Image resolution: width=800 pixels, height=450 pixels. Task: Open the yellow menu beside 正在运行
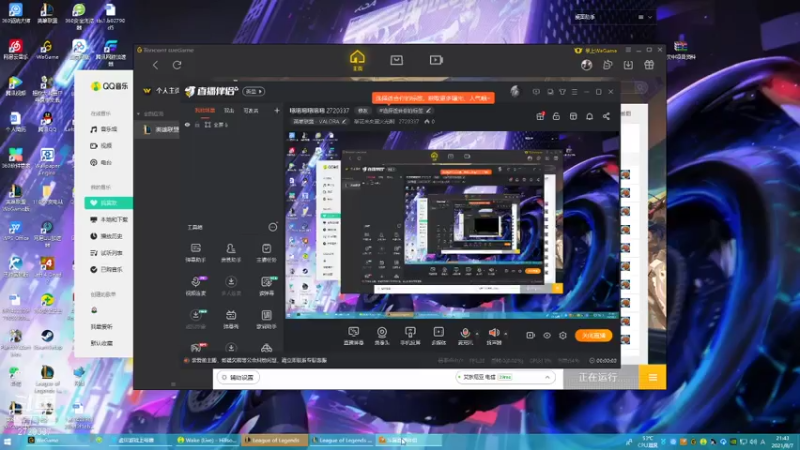pyautogui.click(x=653, y=377)
